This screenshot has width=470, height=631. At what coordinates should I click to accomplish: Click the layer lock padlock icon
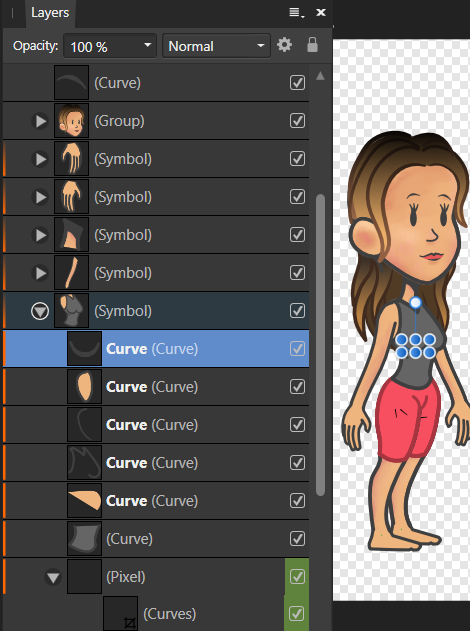coord(312,45)
